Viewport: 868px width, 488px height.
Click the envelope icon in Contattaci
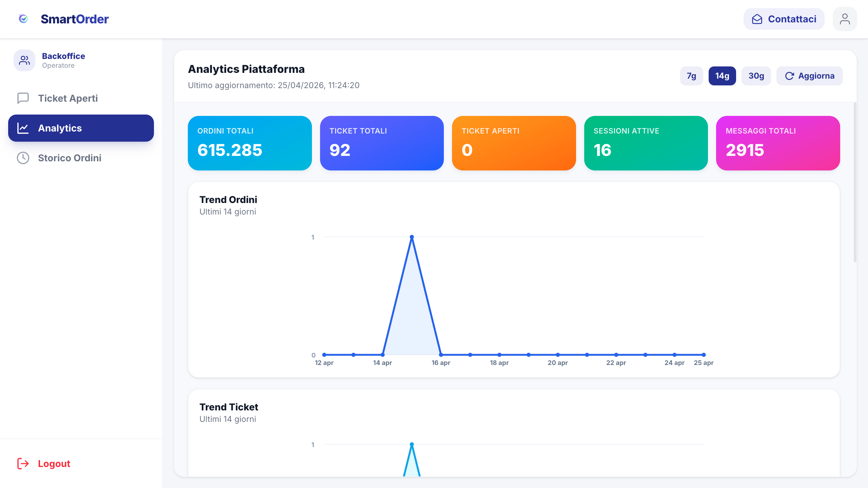tap(757, 19)
